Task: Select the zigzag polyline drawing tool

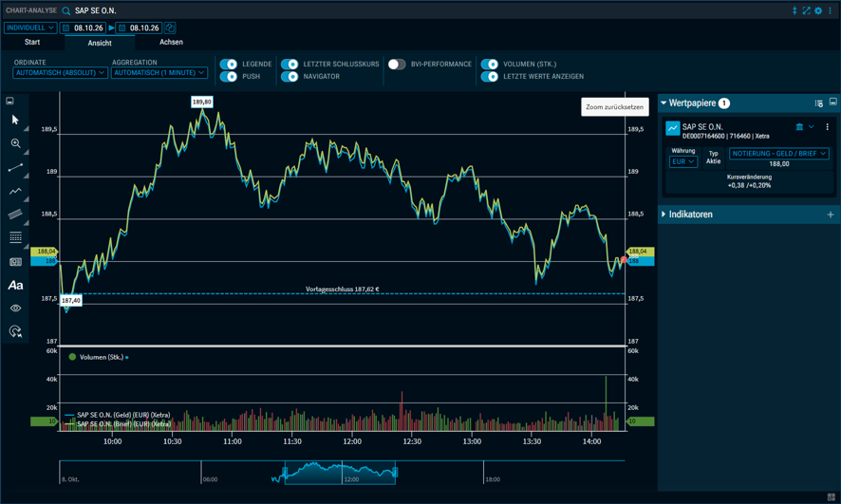Action: click(15, 191)
